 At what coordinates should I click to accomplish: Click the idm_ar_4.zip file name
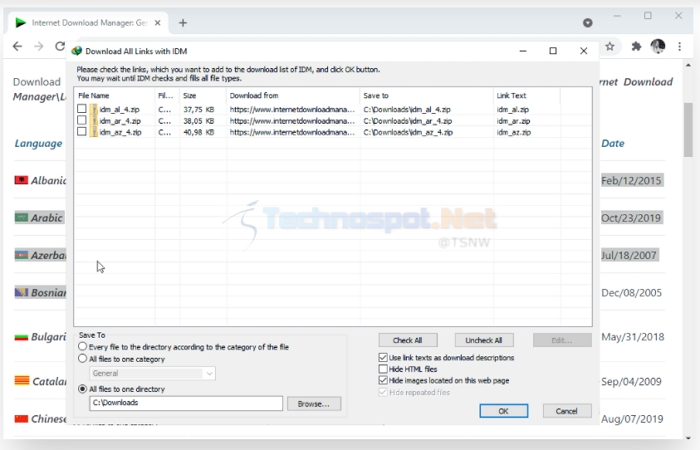click(x=120, y=121)
